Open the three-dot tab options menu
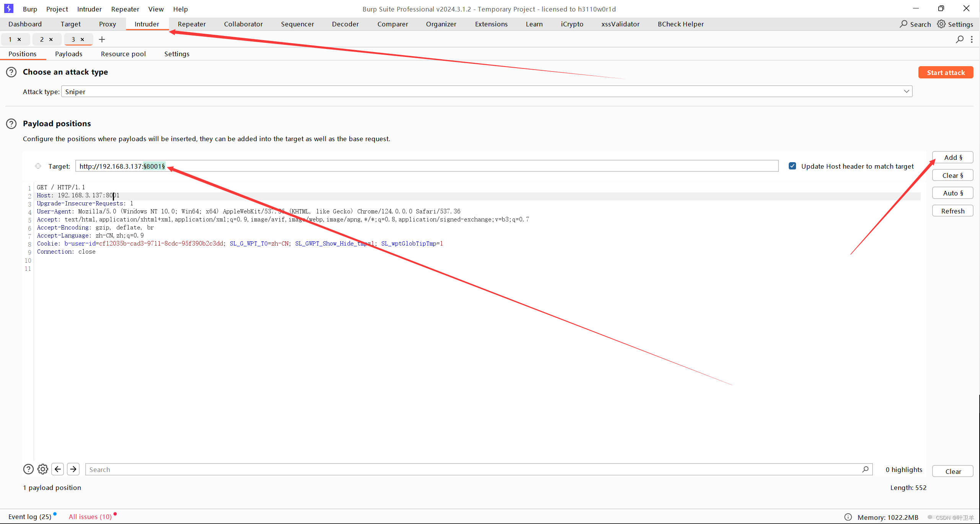The width and height of the screenshot is (980, 524). click(x=972, y=39)
